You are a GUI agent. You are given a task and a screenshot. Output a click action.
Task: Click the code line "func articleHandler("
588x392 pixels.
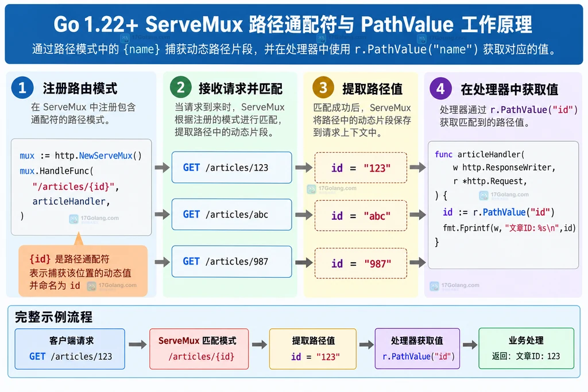pos(479,154)
